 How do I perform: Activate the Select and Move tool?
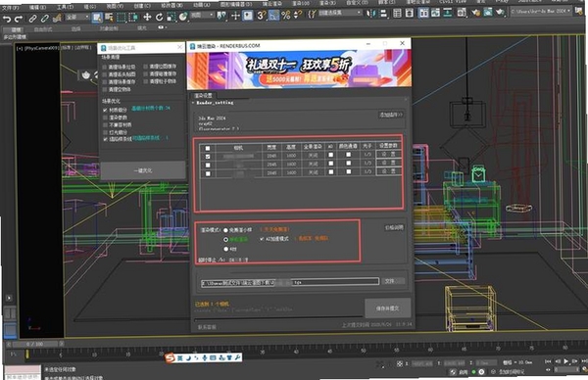147,17
